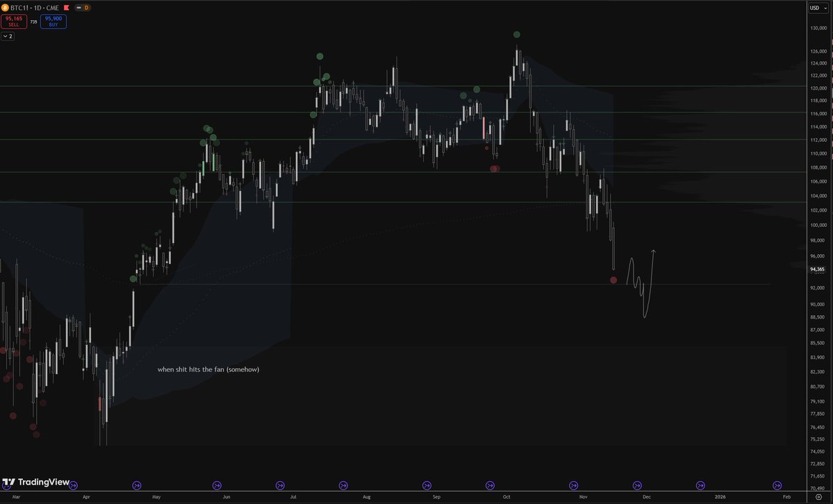Open the event marker nearest the Sep label
The height and width of the screenshot is (504, 833).
coord(427,485)
